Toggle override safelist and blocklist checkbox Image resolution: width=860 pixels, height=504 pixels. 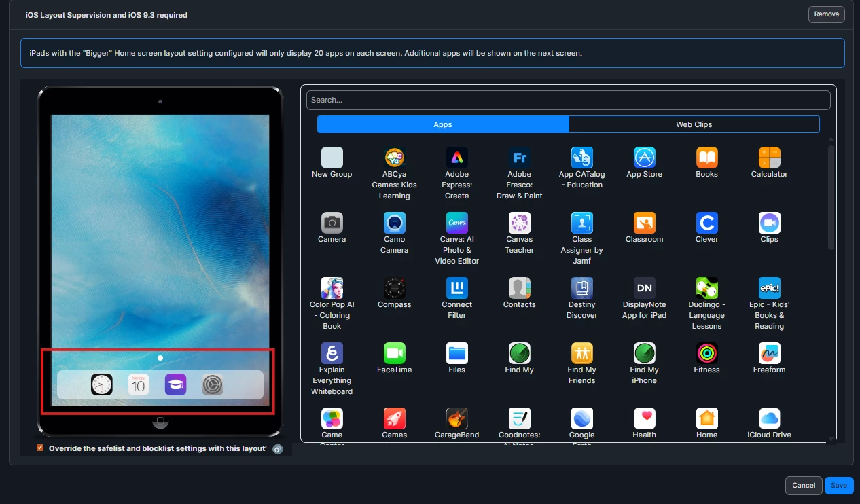40,448
